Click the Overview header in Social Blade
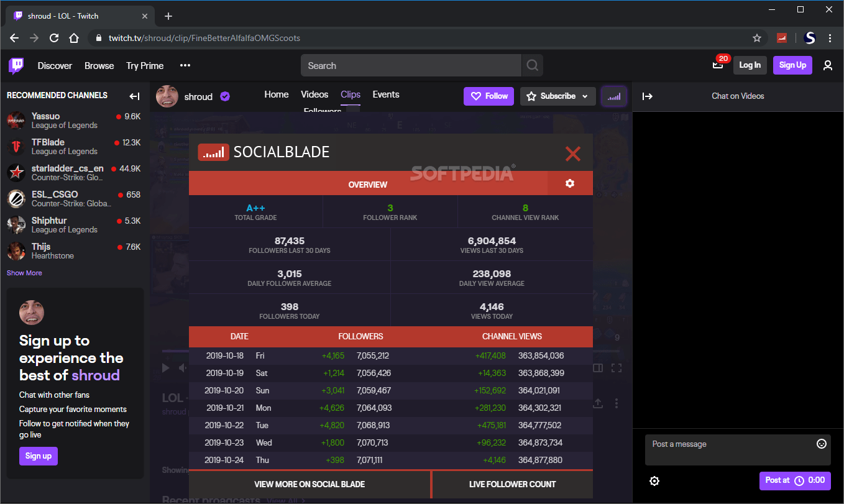 [x=368, y=185]
